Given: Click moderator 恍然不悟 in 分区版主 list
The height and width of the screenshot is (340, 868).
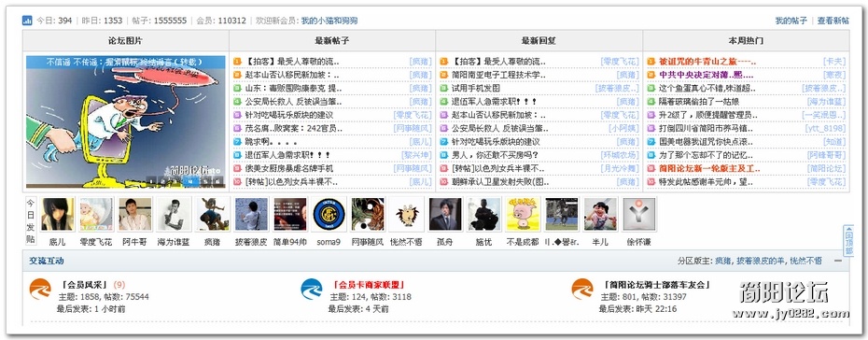Looking at the screenshot, I should point(806,261).
